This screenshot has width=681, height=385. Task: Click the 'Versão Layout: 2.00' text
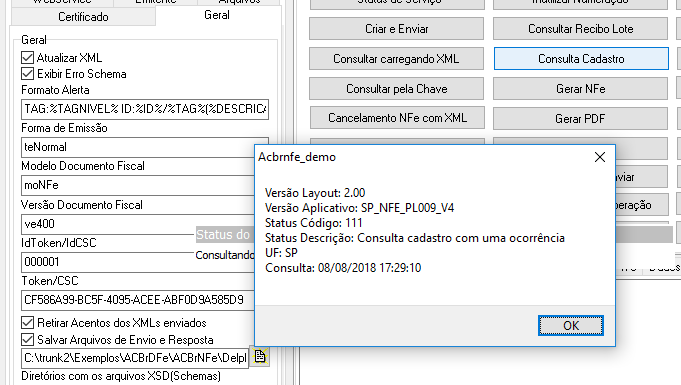pyautogui.click(x=315, y=192)
